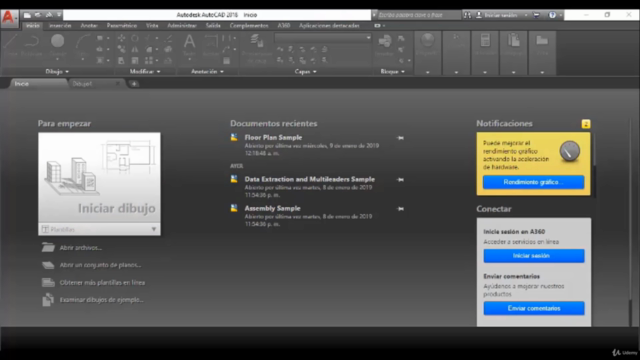
Task: Choose the Move tool in Modificar panel
Action: (121, 38)
